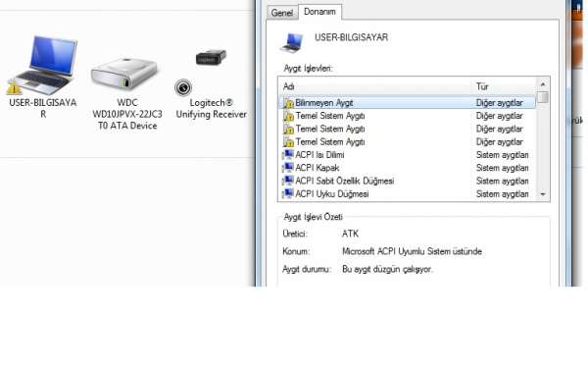Select the USER-BILGISAYAR laptop icon in the devices window
Image resolution: width=588 pixels, height=368 pixels.
point(42,65)
